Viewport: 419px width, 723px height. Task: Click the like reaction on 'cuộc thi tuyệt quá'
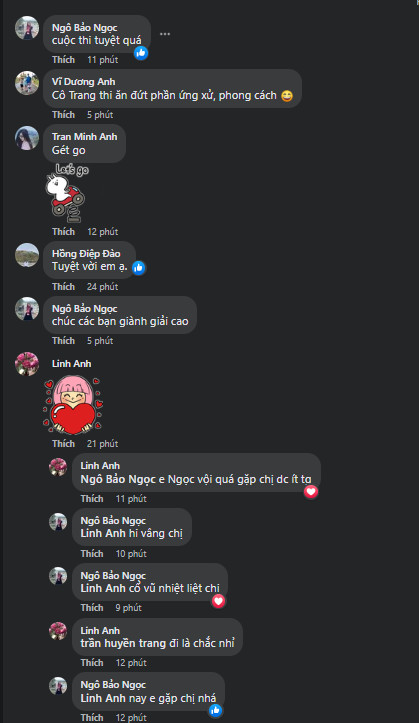(x=141, y=53)
